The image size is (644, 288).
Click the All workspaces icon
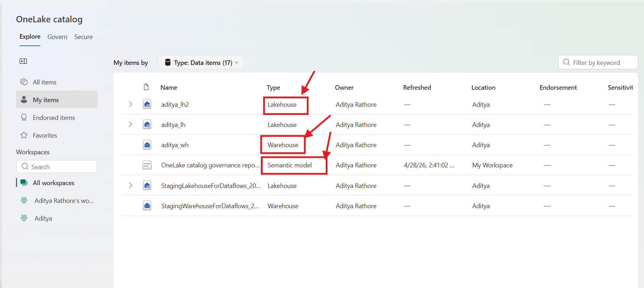click(24, 183)
